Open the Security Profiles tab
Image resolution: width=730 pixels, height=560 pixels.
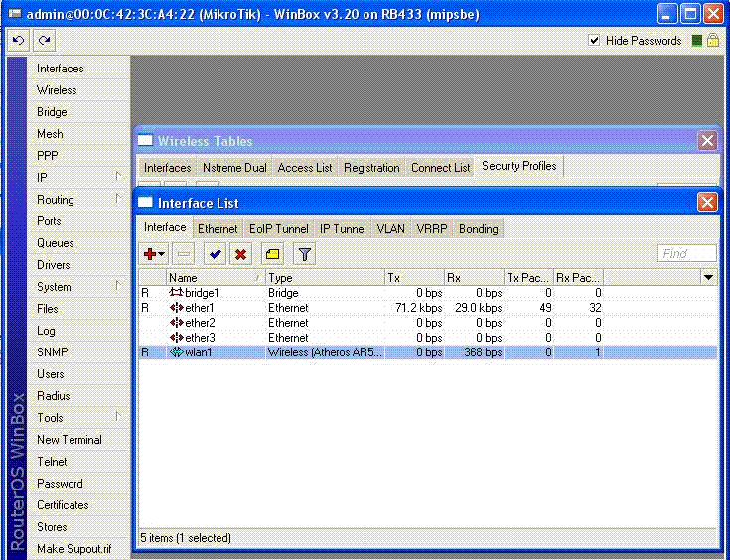[x=518, y=166]
